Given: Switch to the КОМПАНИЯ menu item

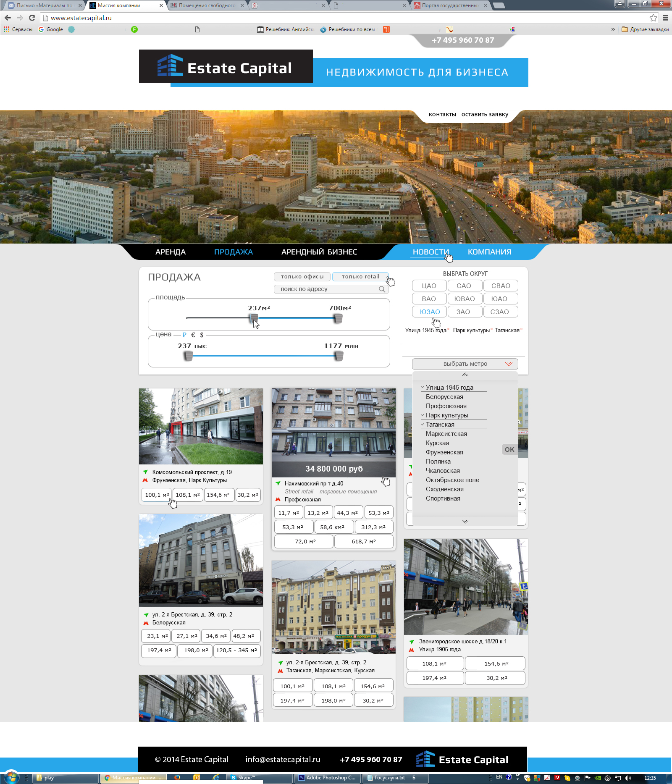Looking at the screenshot, I should (x=490, y=252).
